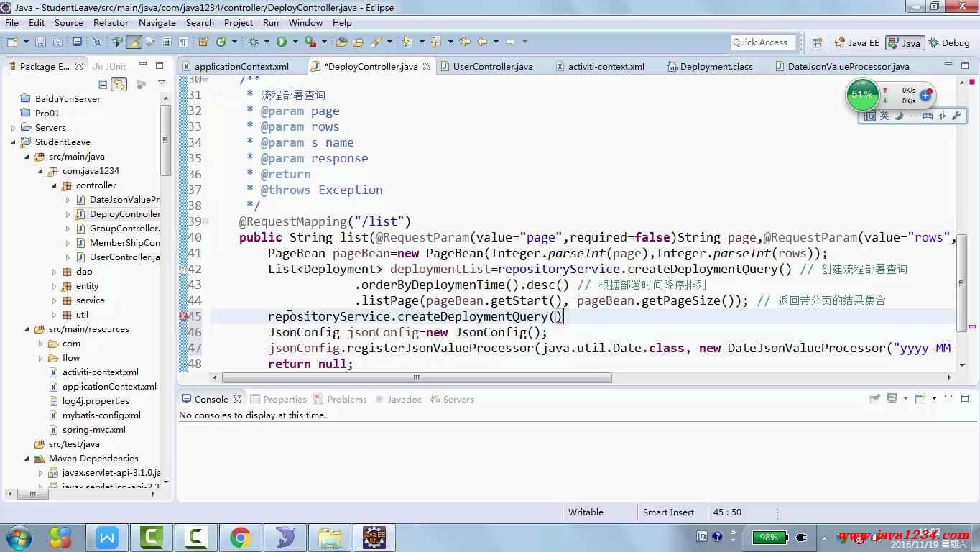980x552 pixels.
Task: Click the New file toolbar icon
Action: (x=11, y=42)
